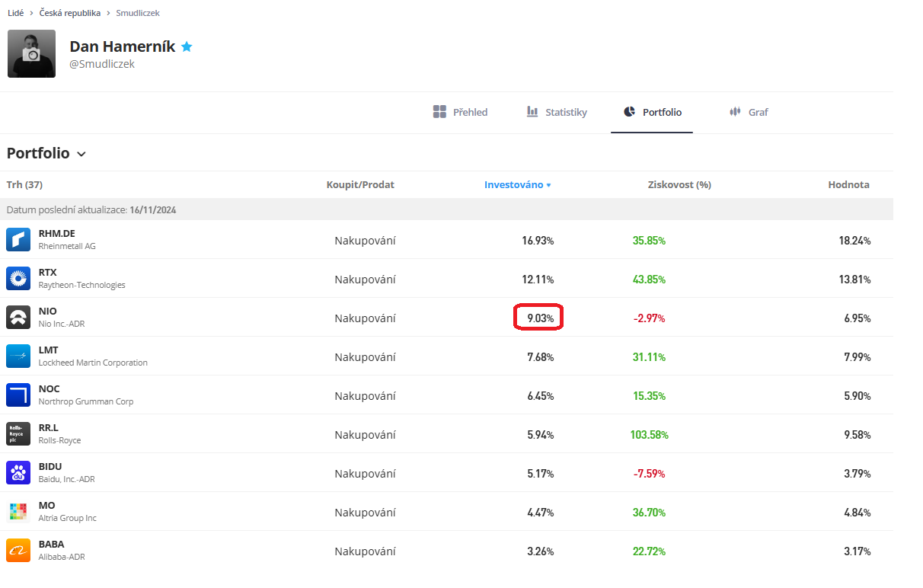The image size is (923, 588).
Task: Click the Lockheed Martin logo icon
Action: (18, 356)
